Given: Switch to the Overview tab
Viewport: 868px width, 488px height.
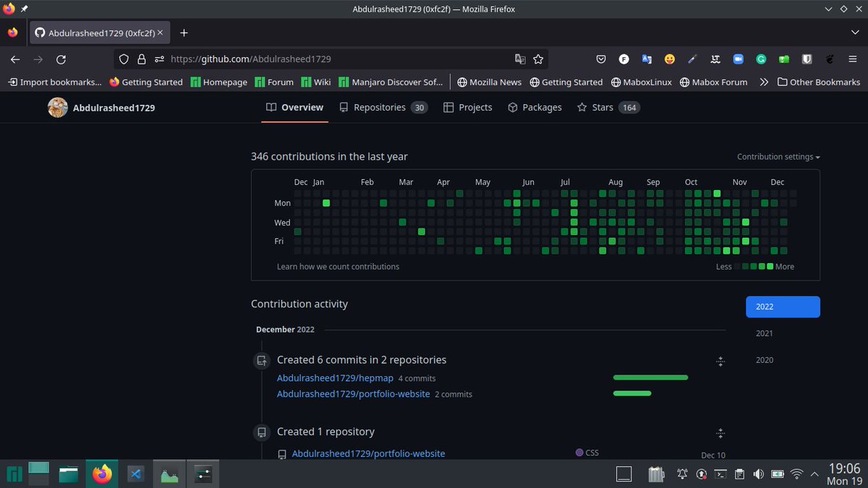Looking at the screenshot, I should (294, 107).
